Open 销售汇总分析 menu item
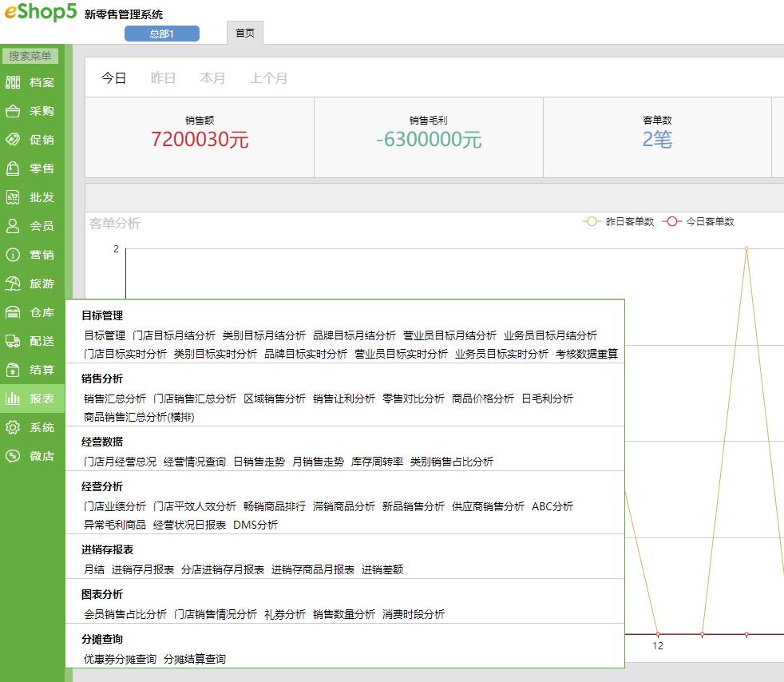The height and width of the screenshot is (682, 784). (x=115, y=398)
